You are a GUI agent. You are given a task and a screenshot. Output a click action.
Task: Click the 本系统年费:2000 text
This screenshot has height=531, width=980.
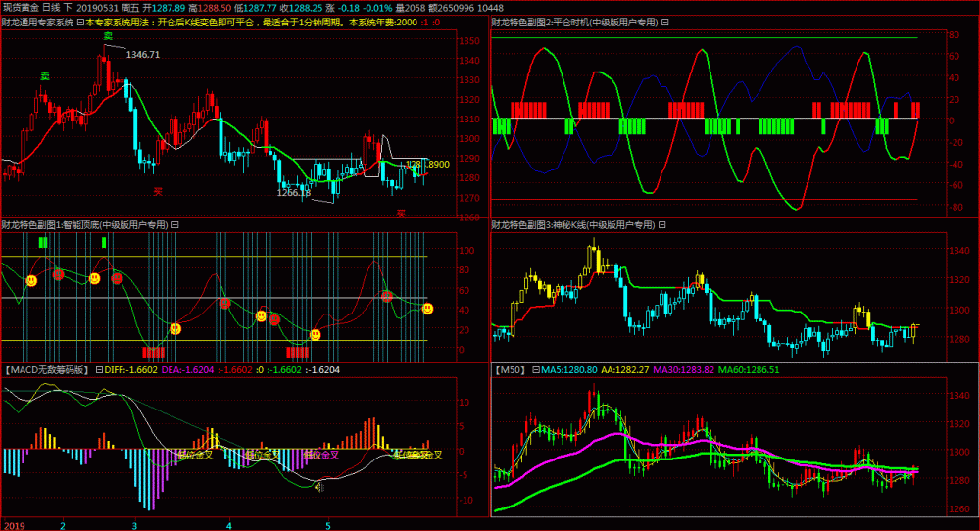tap(383, 23)
